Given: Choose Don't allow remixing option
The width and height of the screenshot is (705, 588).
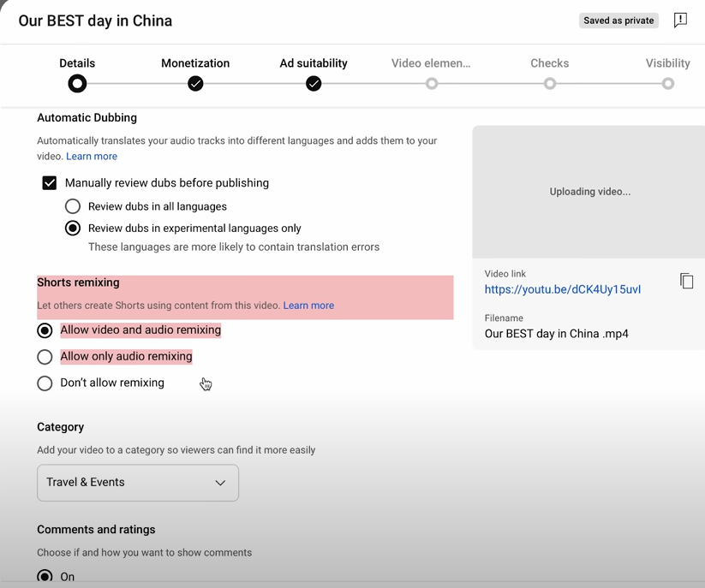Looking at the screenshot, I should tap(45, 383).
